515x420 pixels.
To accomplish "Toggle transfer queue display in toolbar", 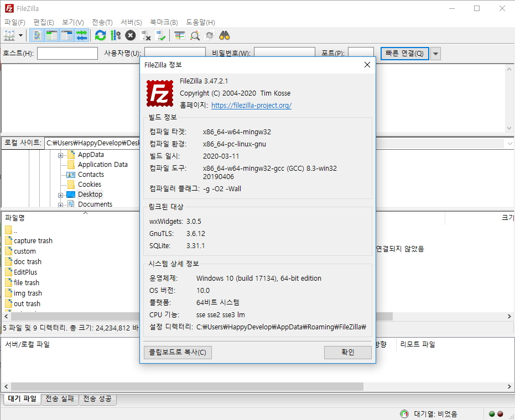I will coord(82,35).
